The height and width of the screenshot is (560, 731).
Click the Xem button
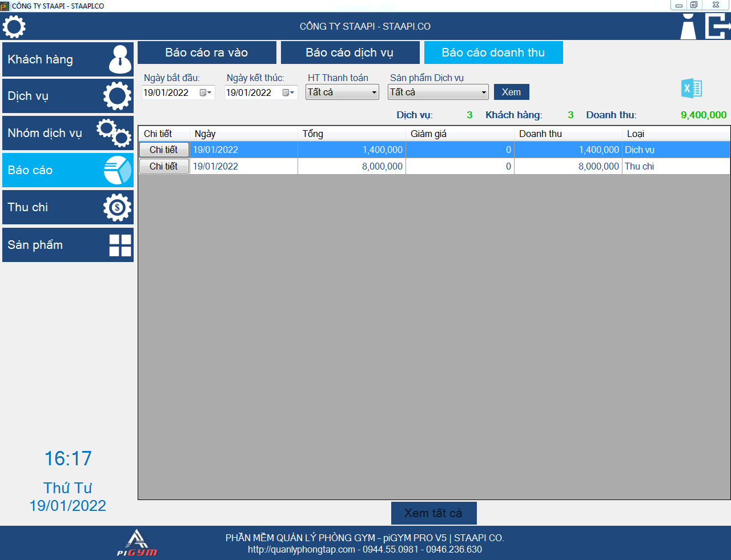pyautogui.click(x=511, y=92)
